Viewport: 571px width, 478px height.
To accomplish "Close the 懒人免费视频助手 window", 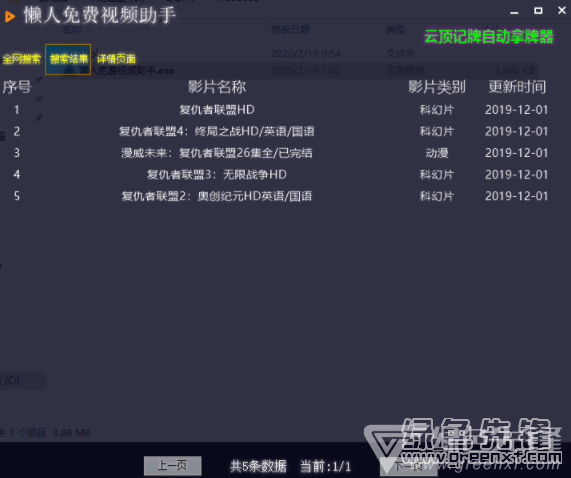I will [x=562, y=11].
